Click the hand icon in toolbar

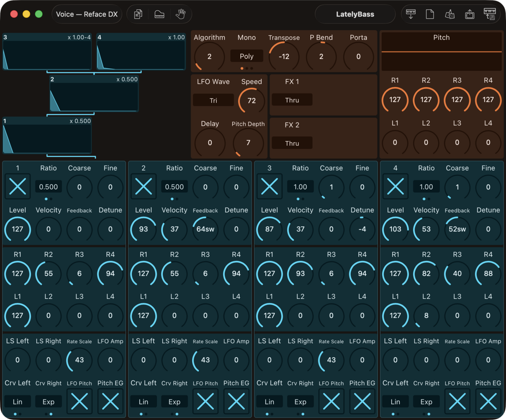pos(180,14)
